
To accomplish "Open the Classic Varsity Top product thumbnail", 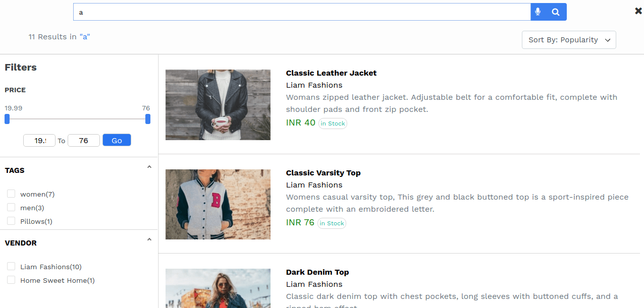I will (x=218, y=204).
